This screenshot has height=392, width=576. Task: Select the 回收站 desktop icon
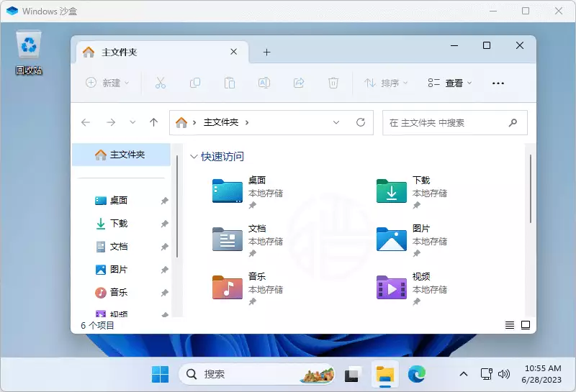point(29,53)
